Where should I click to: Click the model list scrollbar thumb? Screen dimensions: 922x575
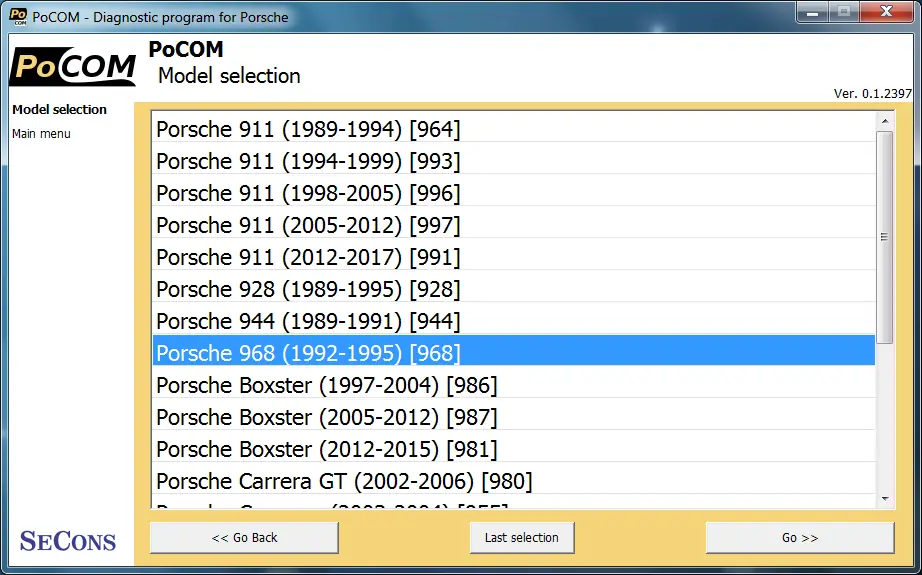click(x=884, y=237)
